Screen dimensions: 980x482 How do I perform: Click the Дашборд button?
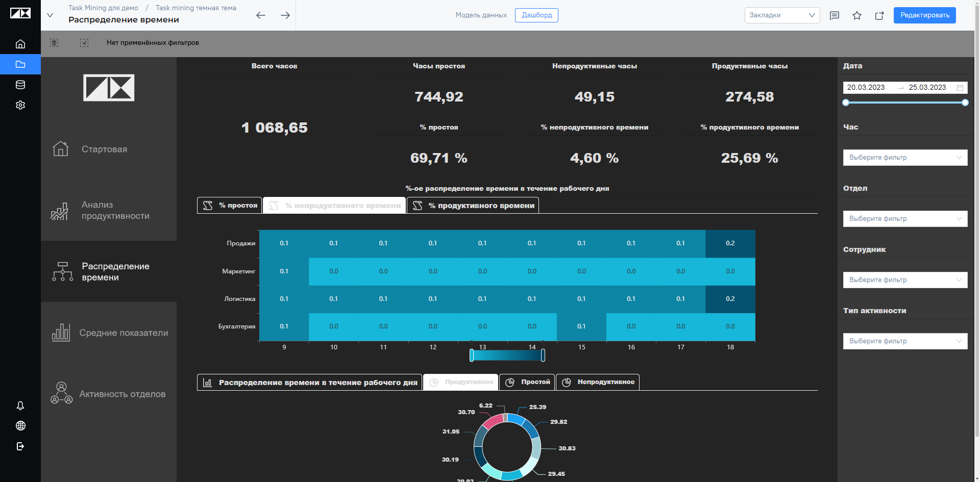click(536, 15)
